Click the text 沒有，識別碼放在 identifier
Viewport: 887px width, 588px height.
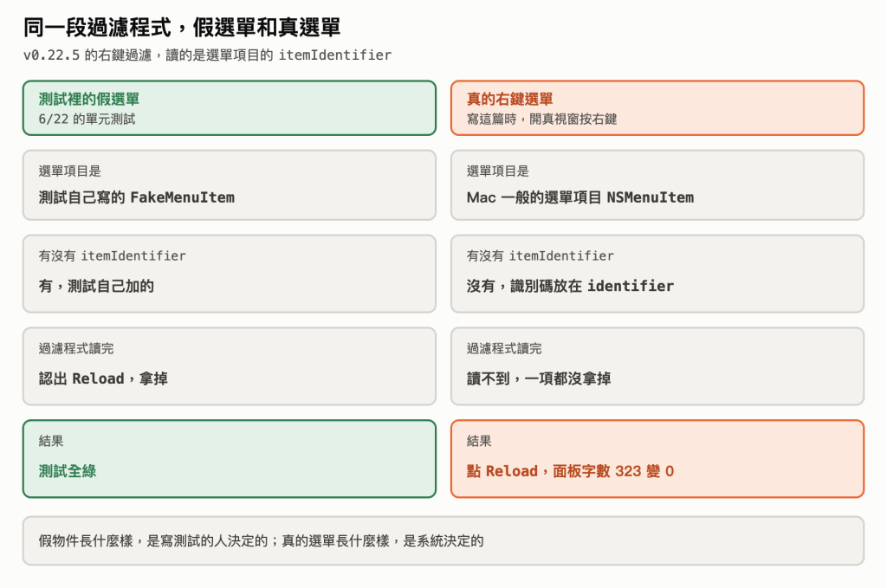(570, 286)
